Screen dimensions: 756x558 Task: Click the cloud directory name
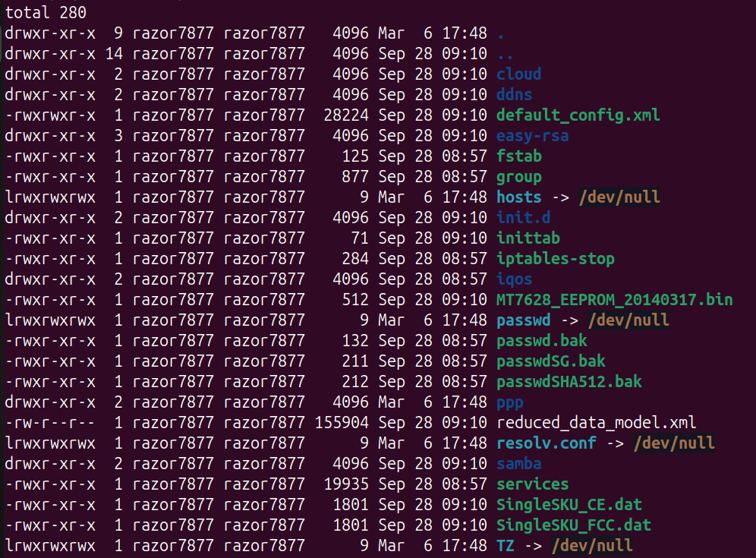518,74
